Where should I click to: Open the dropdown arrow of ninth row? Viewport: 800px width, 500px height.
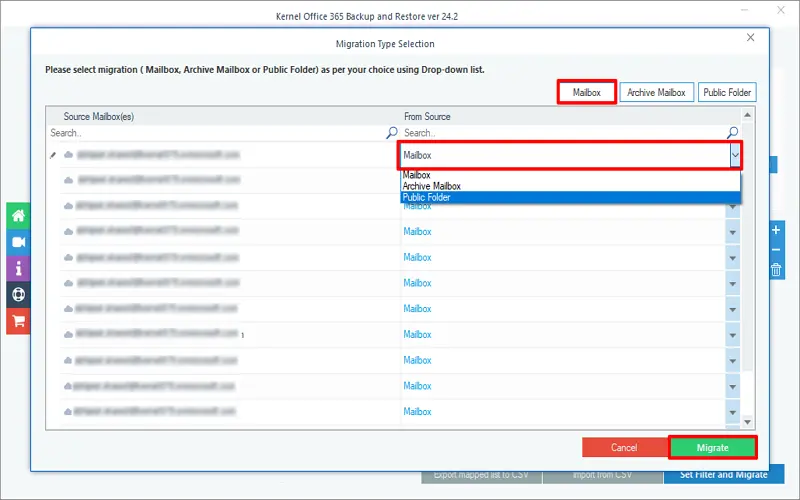click(733, 361)
